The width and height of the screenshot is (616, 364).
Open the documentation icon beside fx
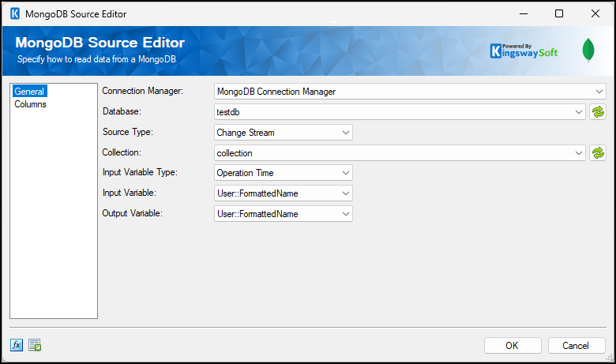point(35,345)
